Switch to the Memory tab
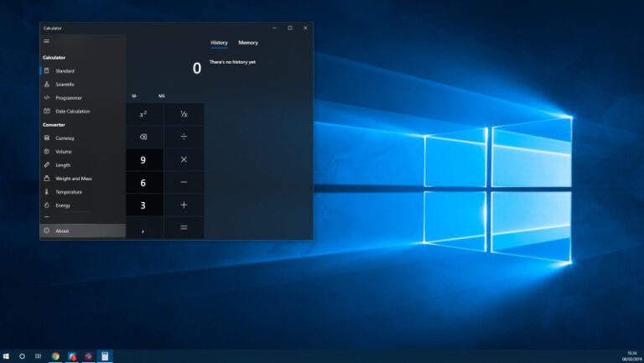Viewport: 644px width, 363px height. click(248, 43)
